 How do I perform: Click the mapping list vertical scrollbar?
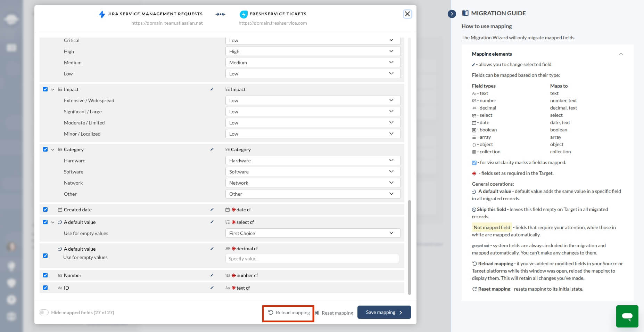click(x=409, y=247)
